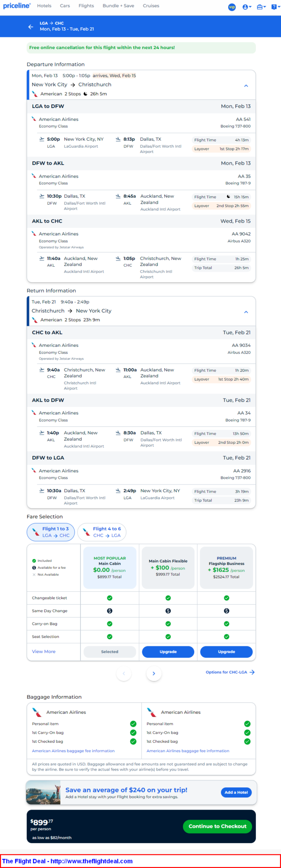Click Continue to Checkout button

click(217, 826)
